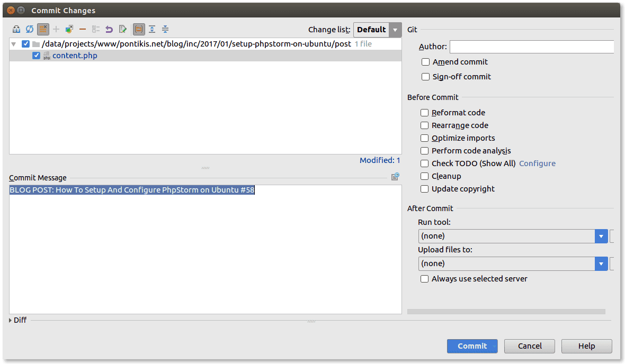Click the Commit button

(472, 347)
